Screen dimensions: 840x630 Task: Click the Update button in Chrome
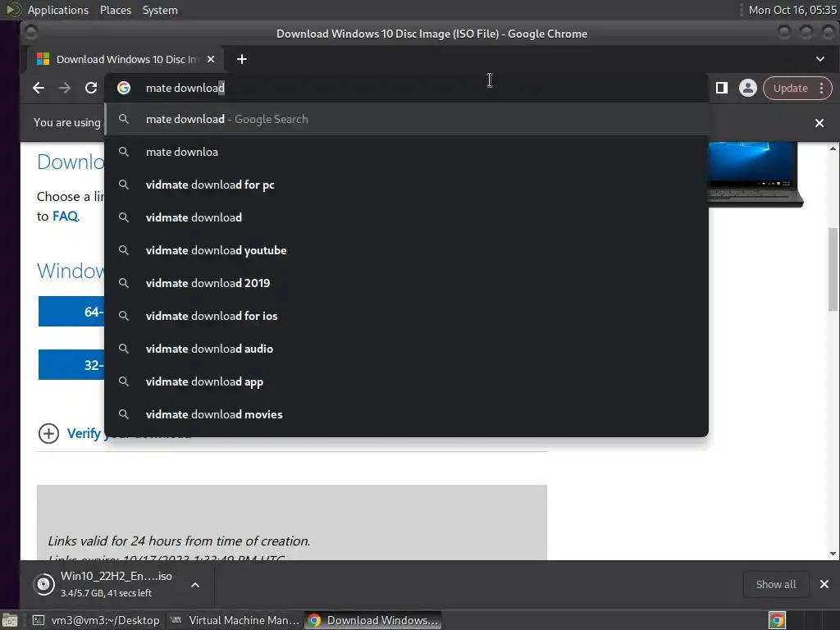(x=790, y=89)
